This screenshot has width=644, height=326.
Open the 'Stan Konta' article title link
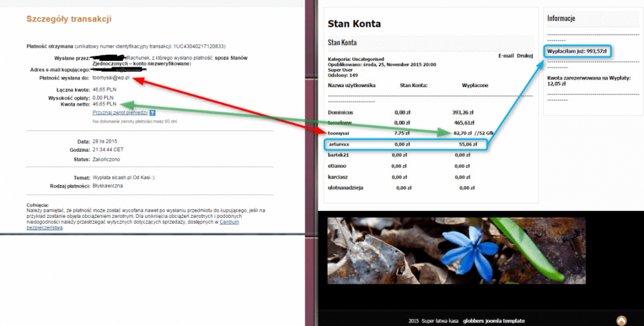click(342, 42)
